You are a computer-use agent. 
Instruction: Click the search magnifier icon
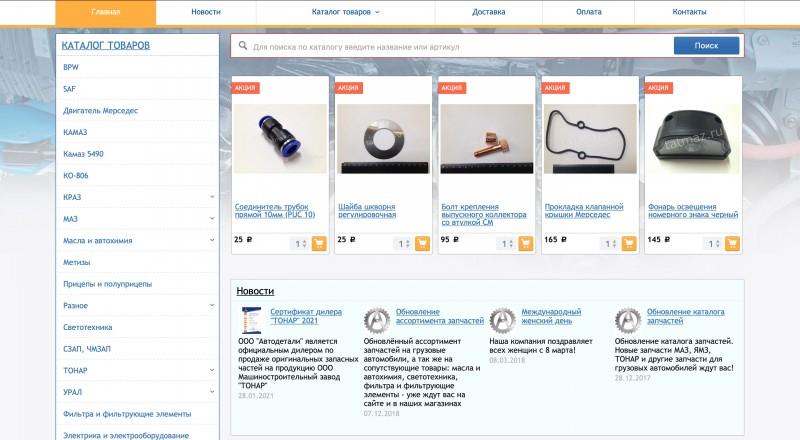click(x=243, y=46)
